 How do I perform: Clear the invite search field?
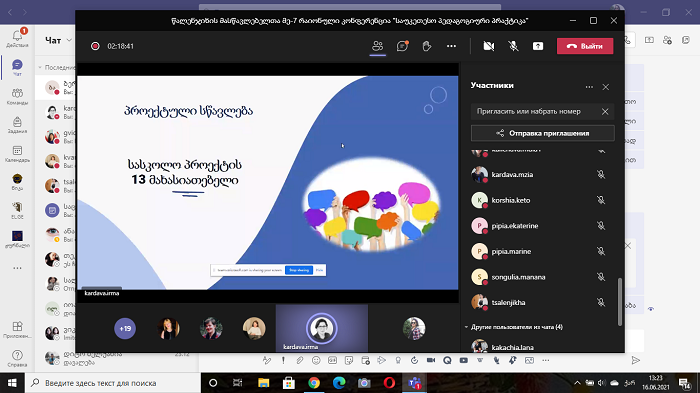(x=605, y=111)
